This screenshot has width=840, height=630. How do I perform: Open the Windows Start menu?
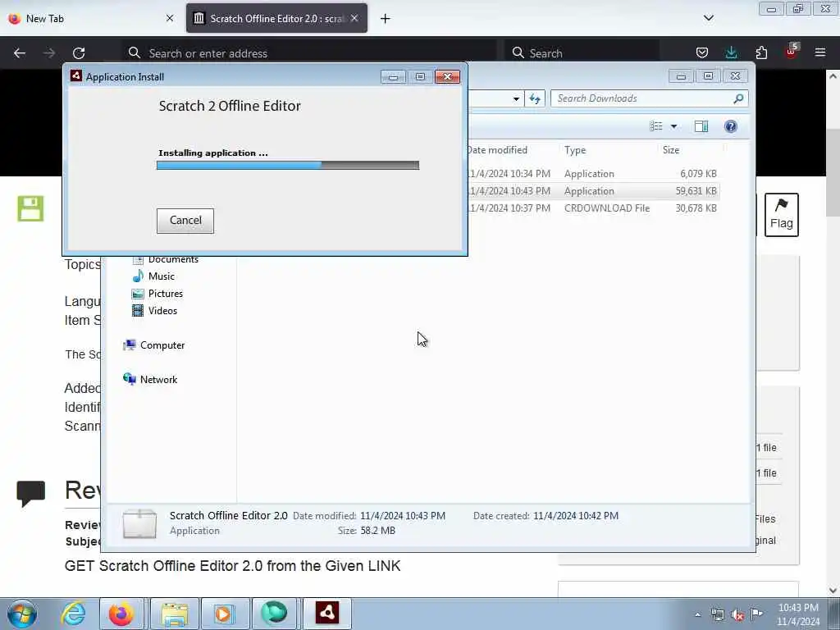tap(22, 614)
